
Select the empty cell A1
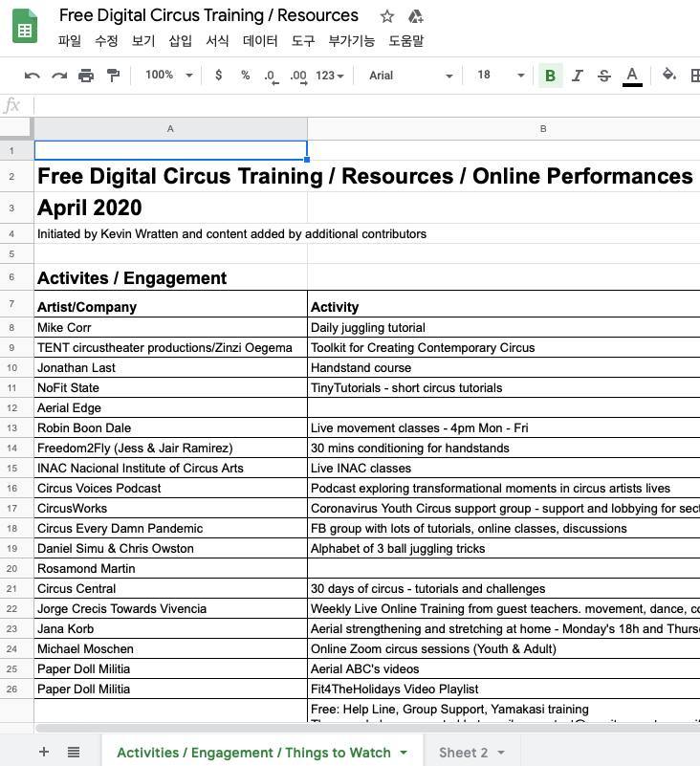click(x=170, y=150)
